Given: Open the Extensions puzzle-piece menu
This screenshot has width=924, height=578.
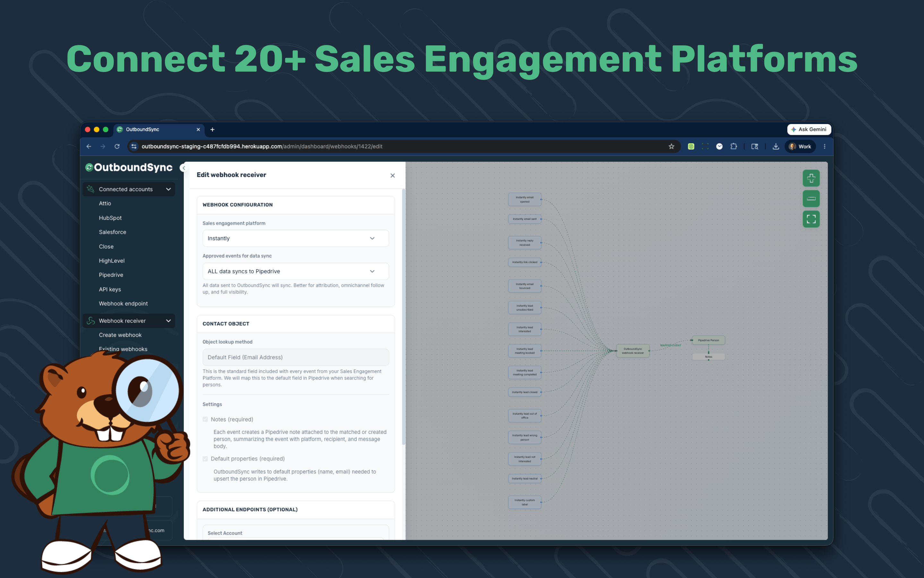Looking at the screenshot, I should [x=733, y=146].
